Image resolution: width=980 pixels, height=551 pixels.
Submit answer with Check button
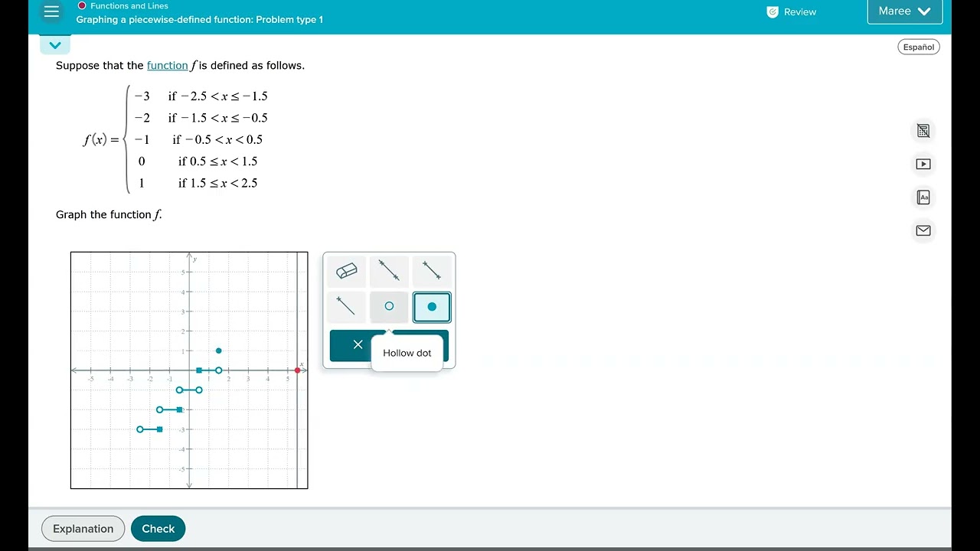tap(158, 529)
